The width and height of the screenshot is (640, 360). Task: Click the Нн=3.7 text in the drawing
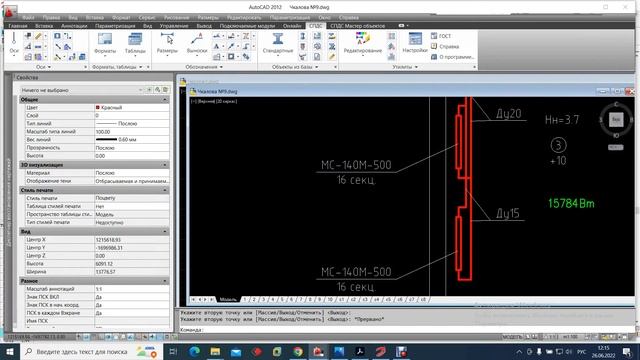pyautogui.click(x=562, y=120)
